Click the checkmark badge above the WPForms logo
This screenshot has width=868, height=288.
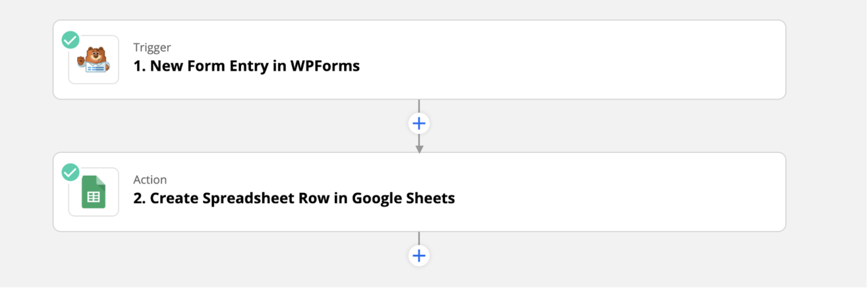point(71,40)
